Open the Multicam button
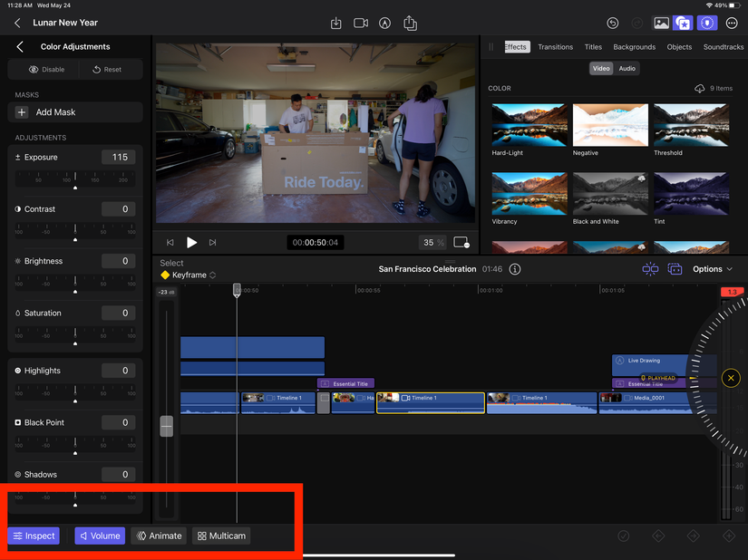This screenshot has height=560, width=748. (x=221, y=536)
